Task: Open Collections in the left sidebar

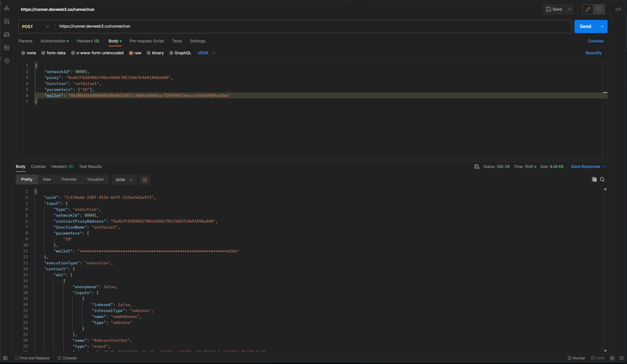Action: (x=7, y=8)
